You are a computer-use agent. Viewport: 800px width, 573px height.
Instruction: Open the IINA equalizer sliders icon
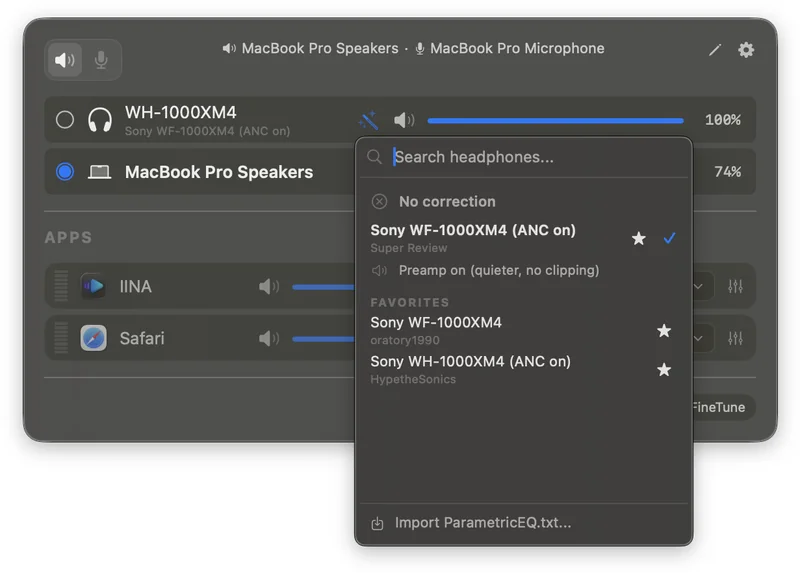[x=735, y=286]
